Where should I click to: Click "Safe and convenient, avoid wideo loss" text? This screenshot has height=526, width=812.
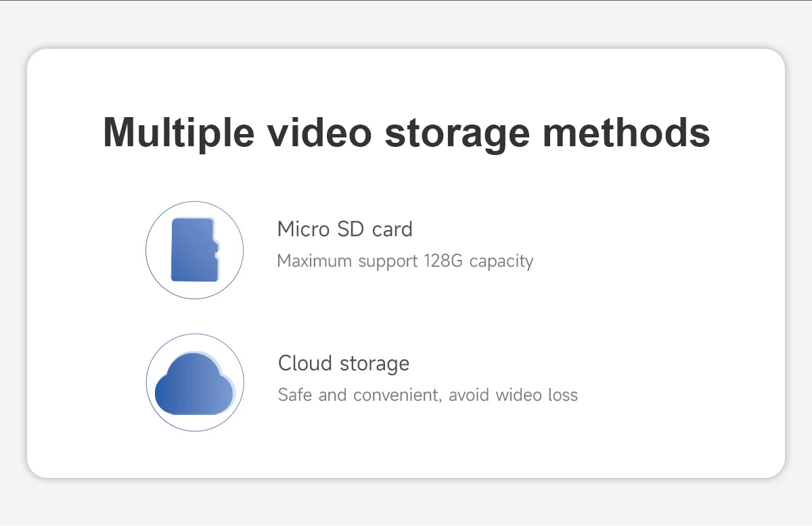[x=428, y=395]
